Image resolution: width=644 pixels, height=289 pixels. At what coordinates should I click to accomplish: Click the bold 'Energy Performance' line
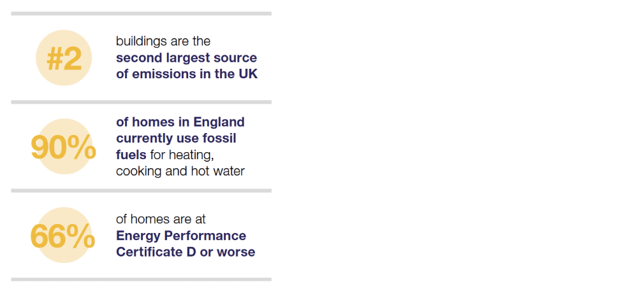(x=181, y=236)
